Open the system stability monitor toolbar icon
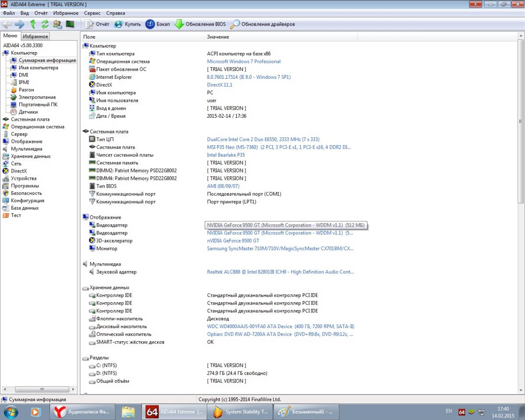The image size is (525, 420). (70, 24)
